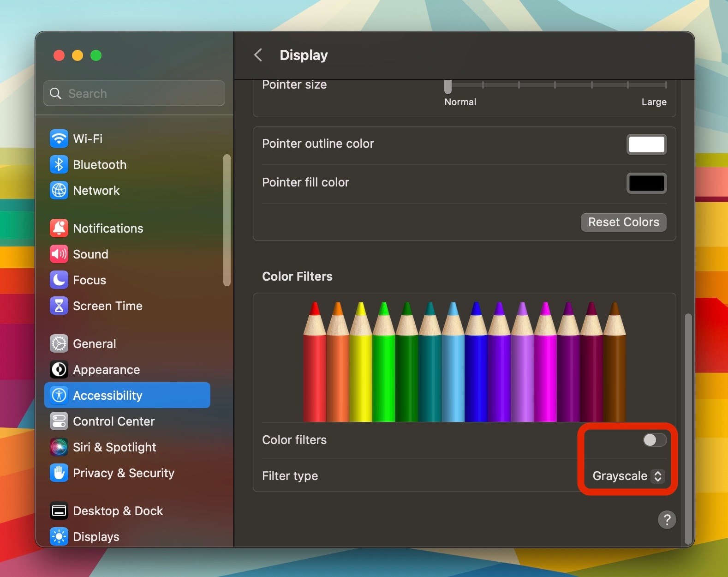The image size is (728, 577).
Task: Click the sidebar scrollbar thumb
Action: click(227, 220)
